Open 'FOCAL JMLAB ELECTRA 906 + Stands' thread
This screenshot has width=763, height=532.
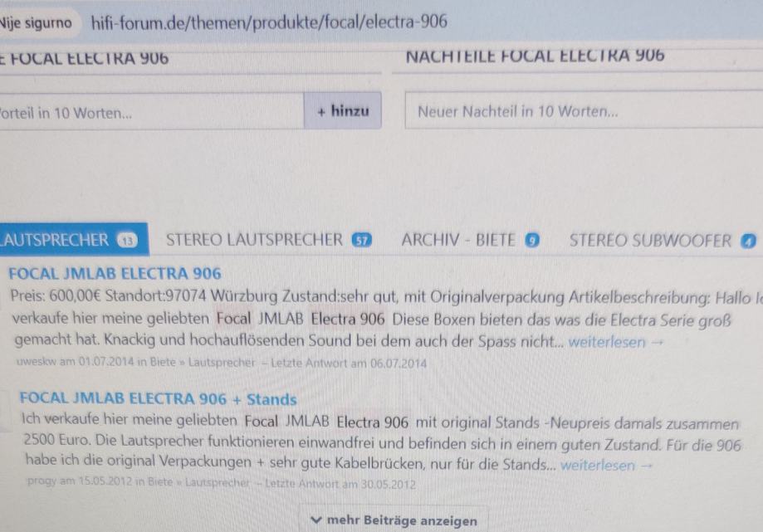click(x=158, y=398)
